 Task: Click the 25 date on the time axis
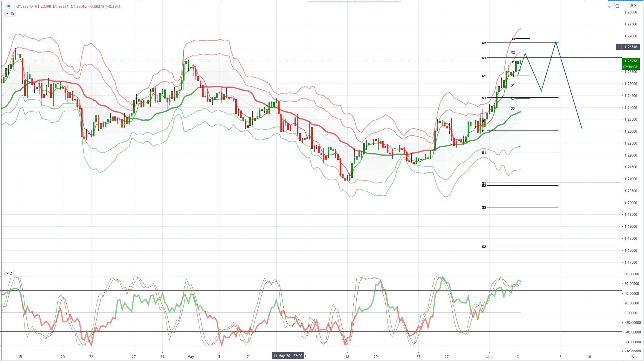click(418, 357)
